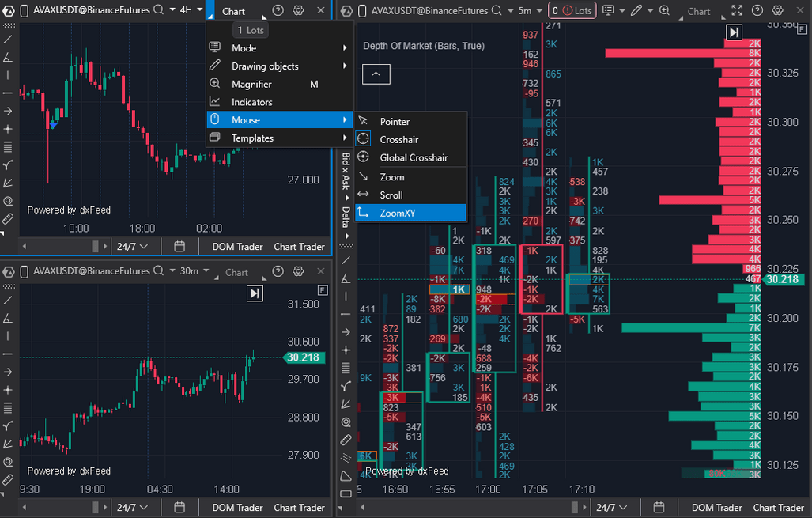Click the Magnifier menu icon

coord(214,84)
